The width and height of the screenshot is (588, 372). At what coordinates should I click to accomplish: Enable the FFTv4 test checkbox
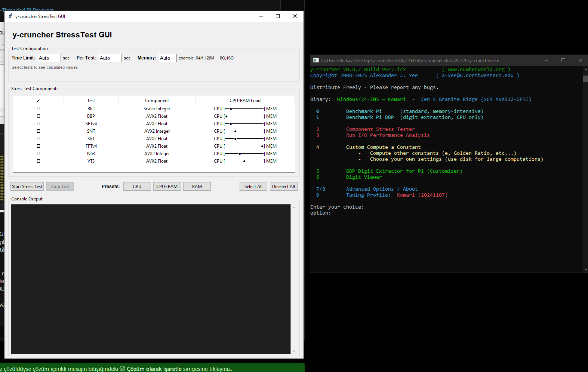click(39, 146)
